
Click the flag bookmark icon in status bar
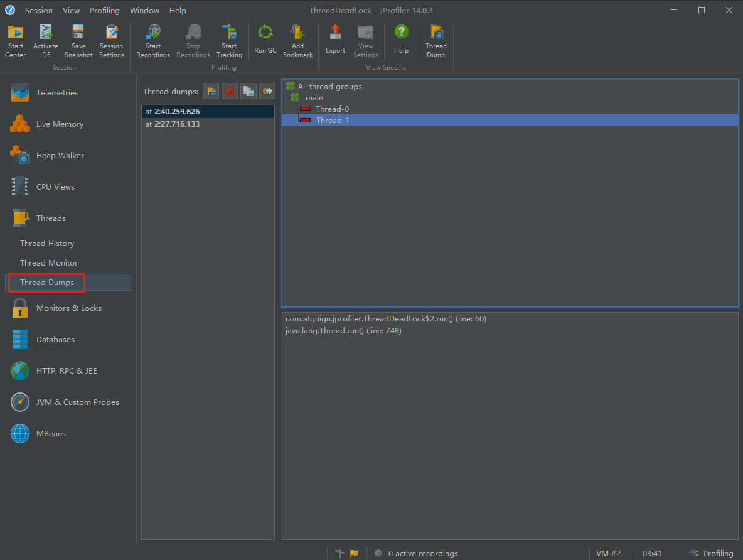pyautogui.click(x=354, y=553)
